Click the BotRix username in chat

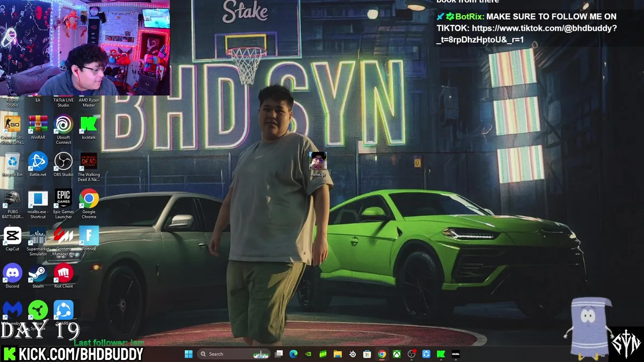[x=469, y=17]
